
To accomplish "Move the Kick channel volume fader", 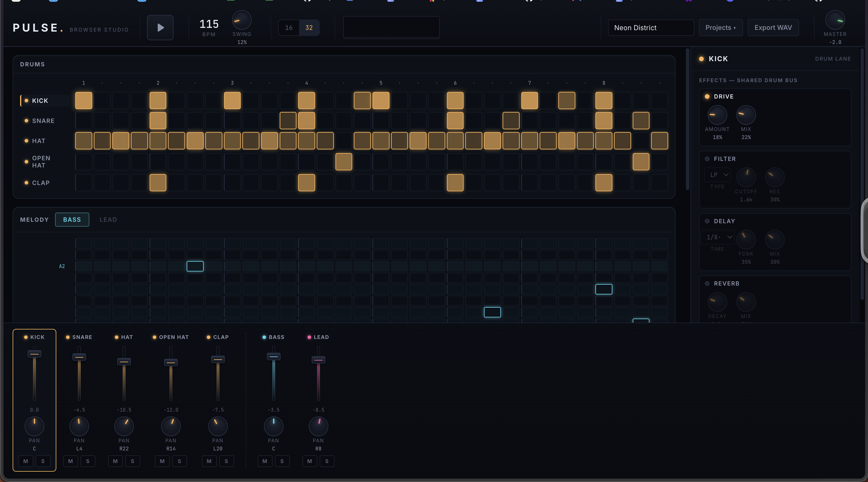I will pos(34,354).
